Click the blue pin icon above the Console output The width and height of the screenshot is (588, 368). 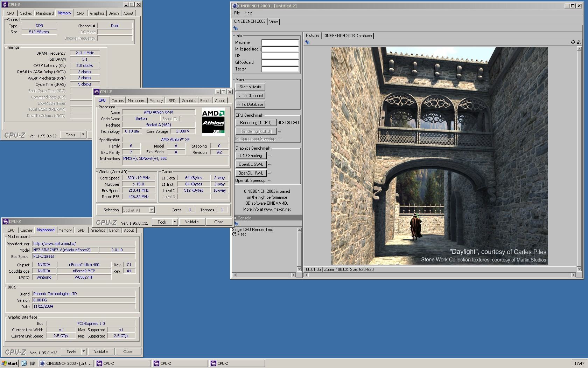coord(236,224)
